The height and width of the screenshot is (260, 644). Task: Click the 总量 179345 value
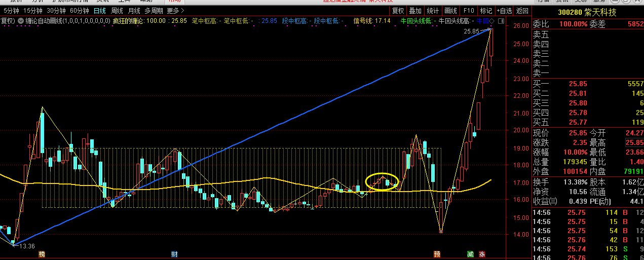click(574, 162)
